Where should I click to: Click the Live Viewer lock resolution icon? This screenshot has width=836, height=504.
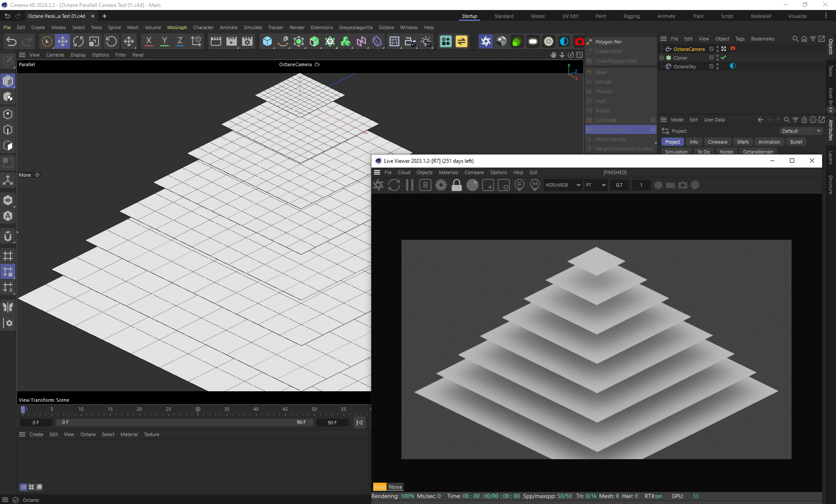[x=456, y=185]
